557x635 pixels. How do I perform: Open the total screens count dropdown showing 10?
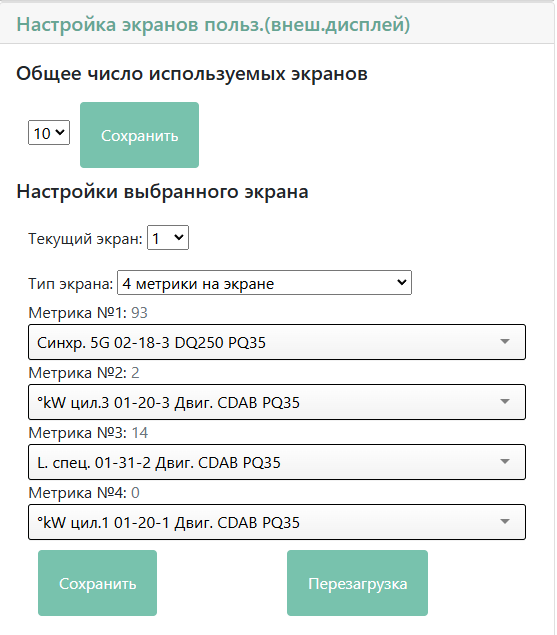coord(49,132)
